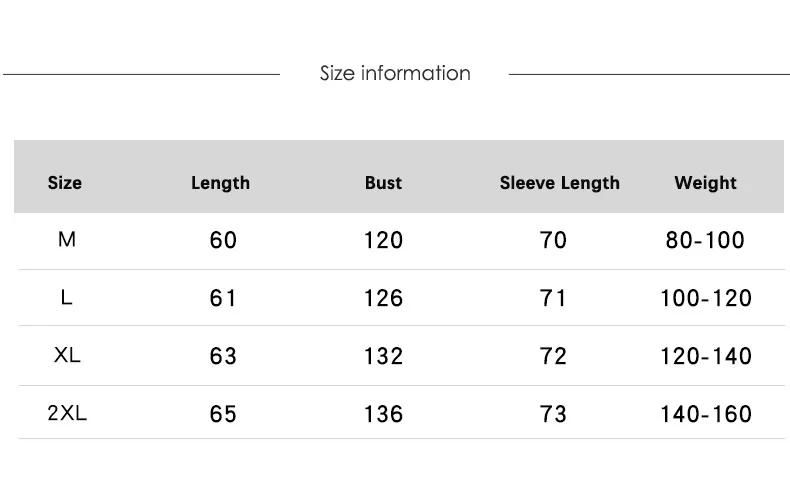Select the Size column header
The width and height of the screenshot is (790, 484).
pyautogui.click(x=64, y=182)
